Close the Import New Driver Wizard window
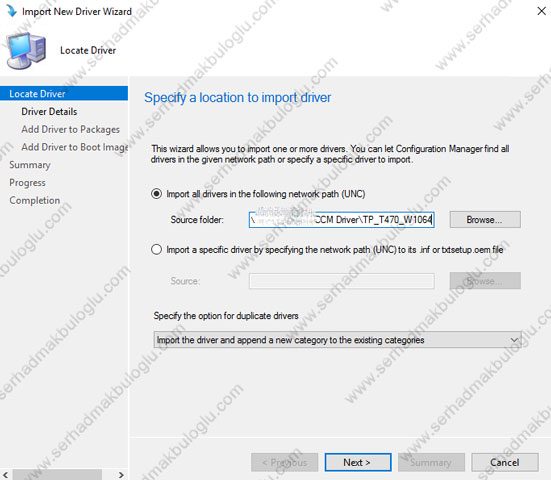The width and height of the screenshot is (551, 480). [x=542, y=11]
